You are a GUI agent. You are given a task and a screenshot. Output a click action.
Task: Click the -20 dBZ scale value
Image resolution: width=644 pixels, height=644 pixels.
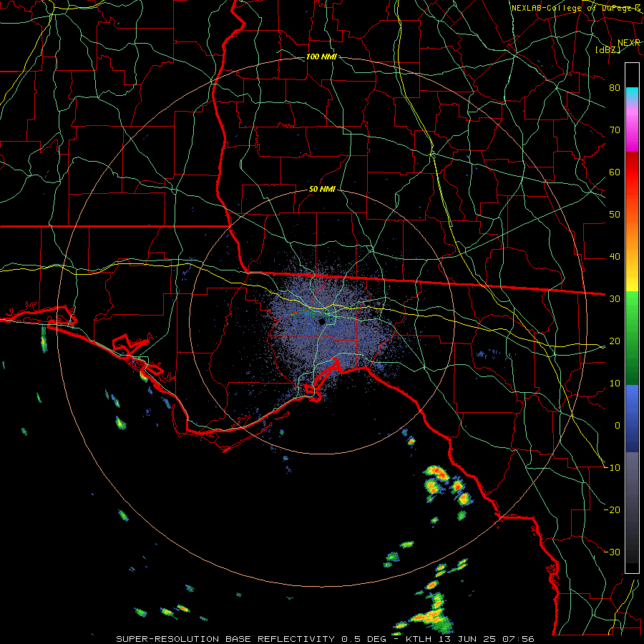click(612, 510)
